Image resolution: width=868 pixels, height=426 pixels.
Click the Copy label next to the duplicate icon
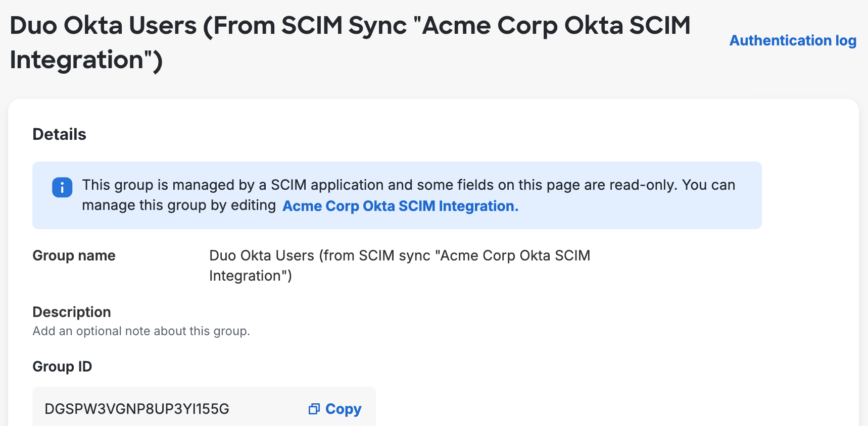(343, 409)
